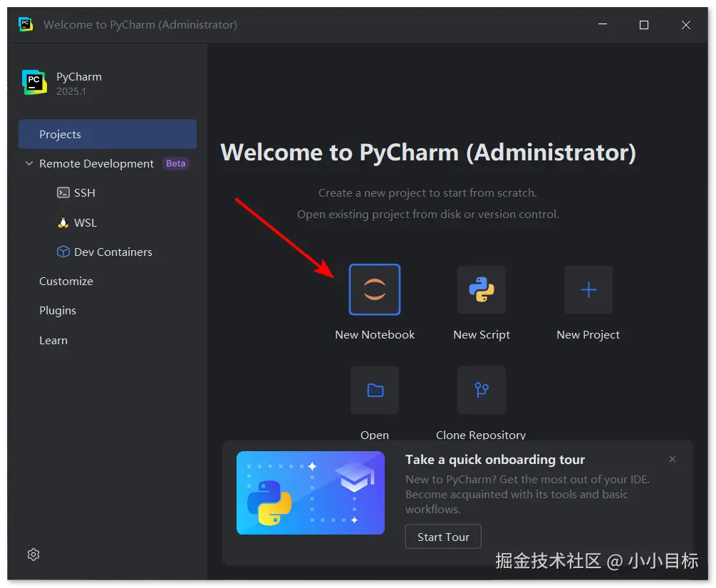Viewport: 716px width, 588px height.
Task: Click the onboarding tour illustration
Action: (x=311, y=492)
